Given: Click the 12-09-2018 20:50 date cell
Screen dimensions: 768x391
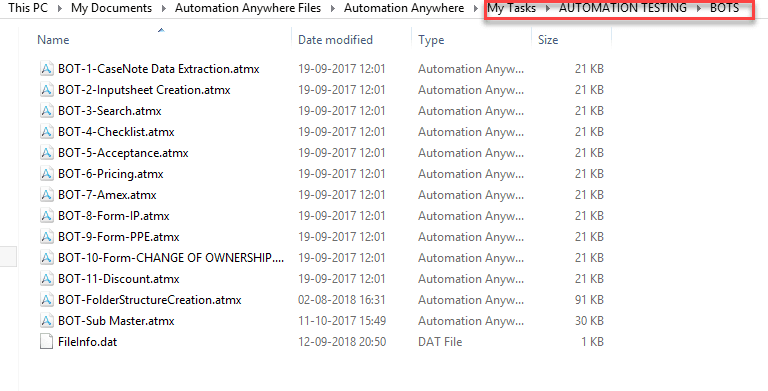Looking at the screenshot, I should [342, 342].
